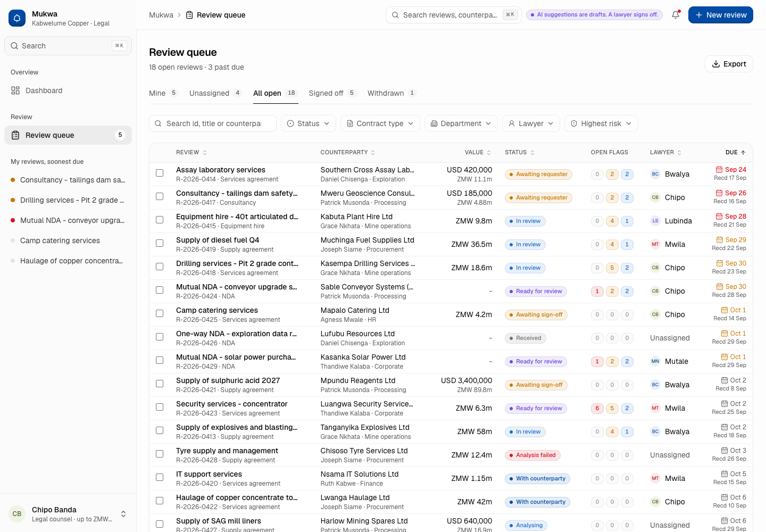Open the Lawyer filter dropdown
The image size is (766, 532).
coord(531,123)
